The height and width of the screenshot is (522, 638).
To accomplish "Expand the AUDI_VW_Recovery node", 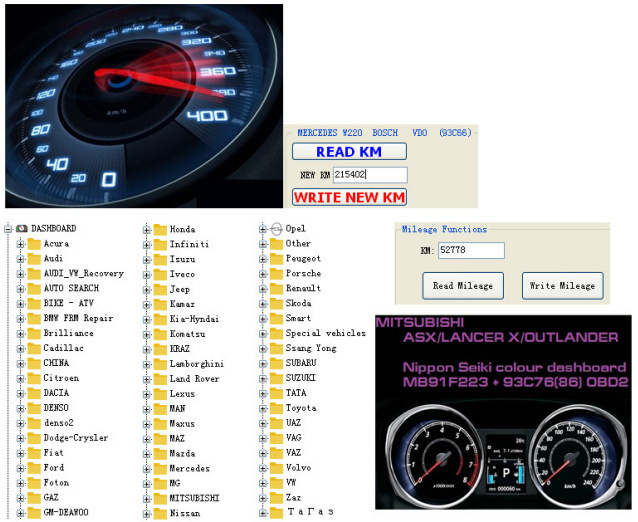I will click(x=20, y=274).
